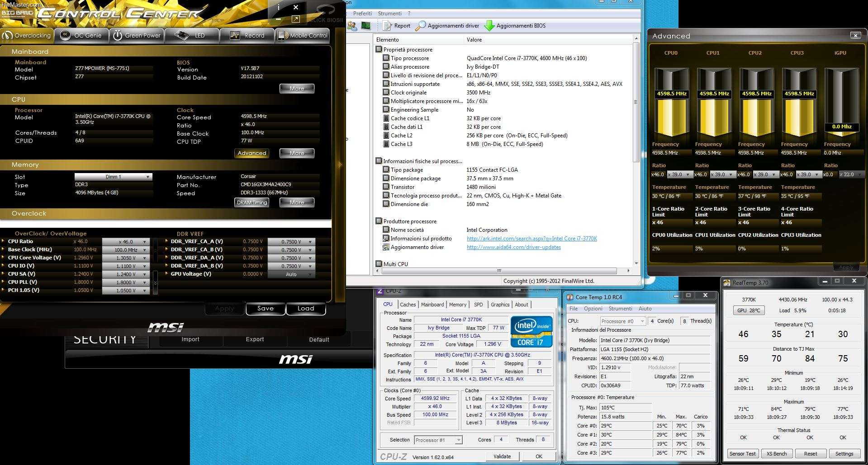Open the Dimm 1 memory slot dropdown
Image resolution: width=868 pixels, height=465 pixels.
(114, 177)
